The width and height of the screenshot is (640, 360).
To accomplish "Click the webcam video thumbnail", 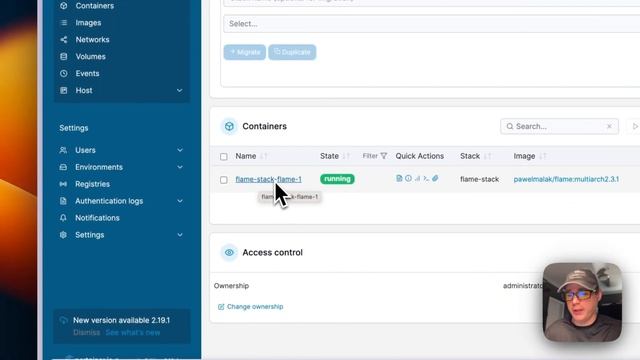I will [x=582, y=302].
